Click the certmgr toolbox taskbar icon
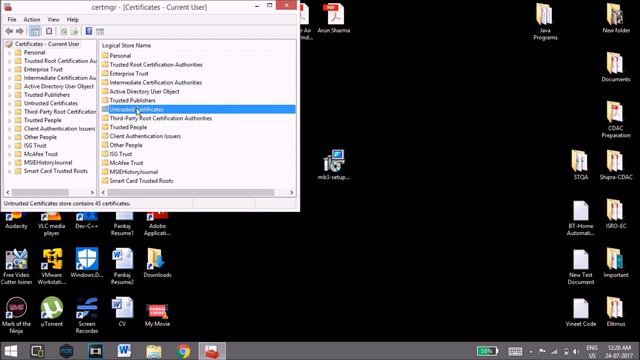The height and width of the screenshot is (360, 640). (x=212, y=351)
